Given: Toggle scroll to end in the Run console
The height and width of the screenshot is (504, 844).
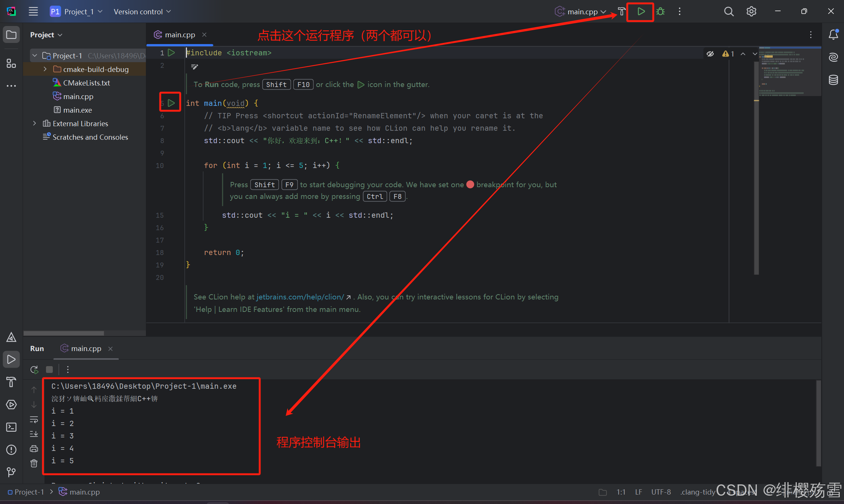Looking at the screenshot, I should [34, 434].
